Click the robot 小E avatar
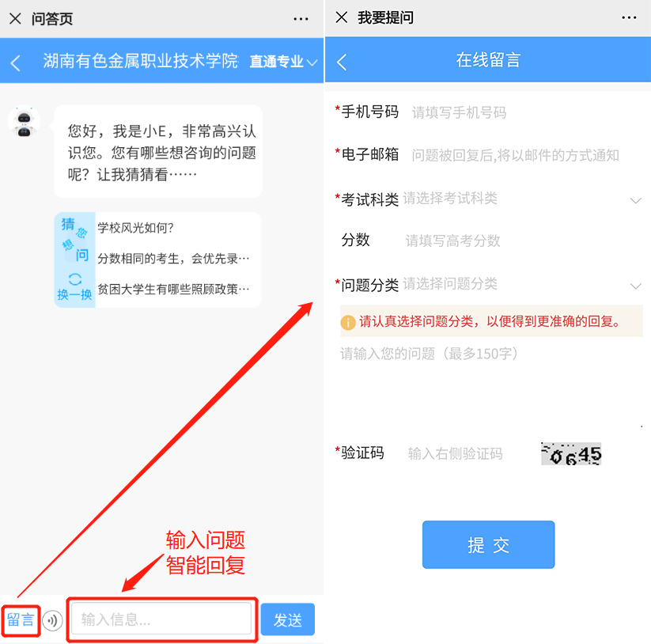651x644 pixels. (24, 122)
